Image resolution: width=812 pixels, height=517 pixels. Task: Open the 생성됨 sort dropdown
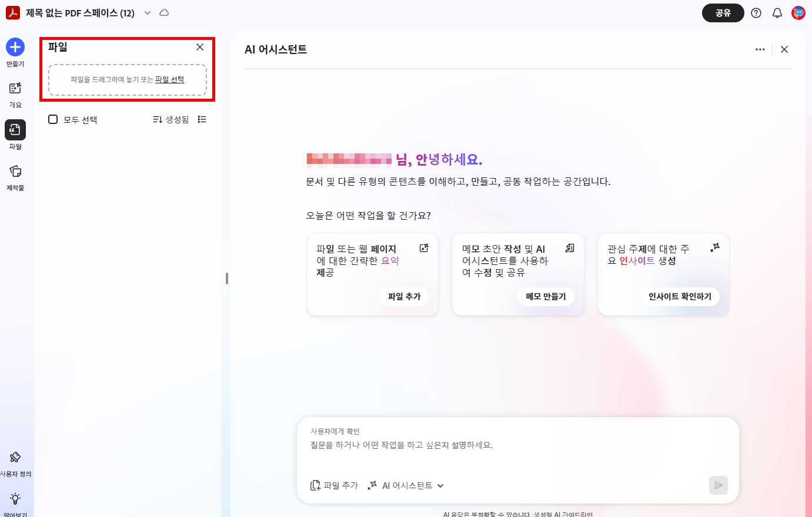coord(171,119)
